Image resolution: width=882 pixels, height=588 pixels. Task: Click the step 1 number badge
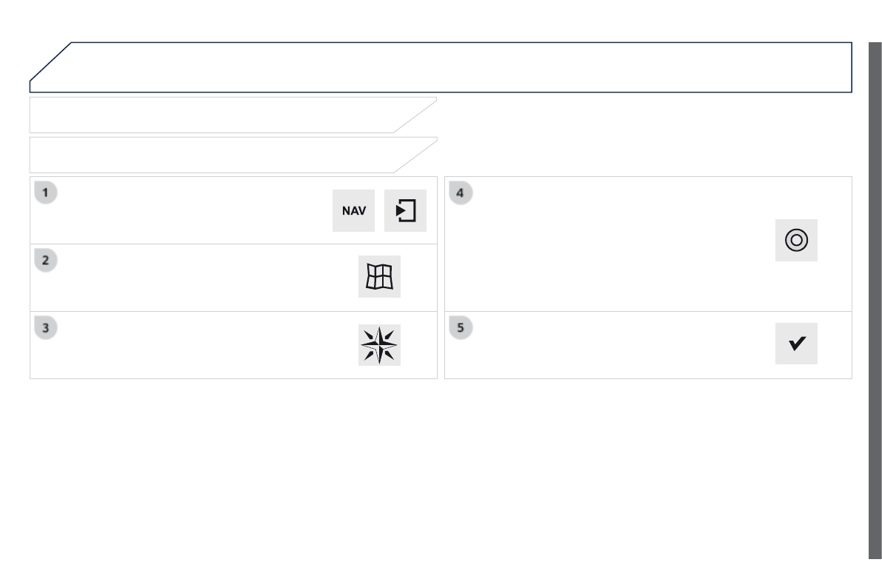tap(46, 193)
